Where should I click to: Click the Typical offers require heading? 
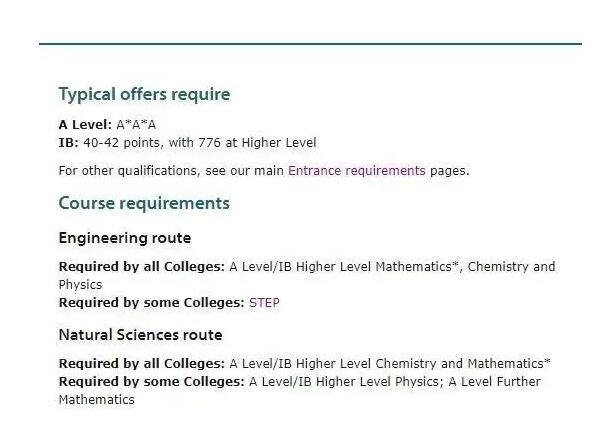click(144, 95)
